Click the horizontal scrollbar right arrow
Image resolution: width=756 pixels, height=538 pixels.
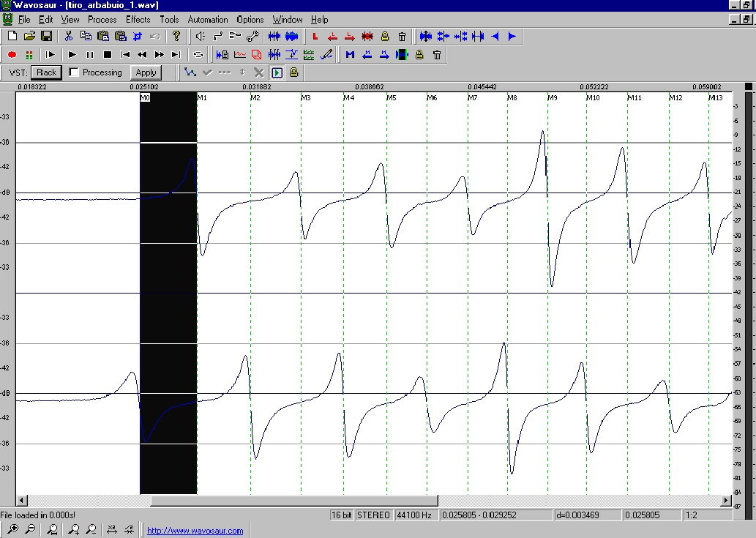coord(726,501)
